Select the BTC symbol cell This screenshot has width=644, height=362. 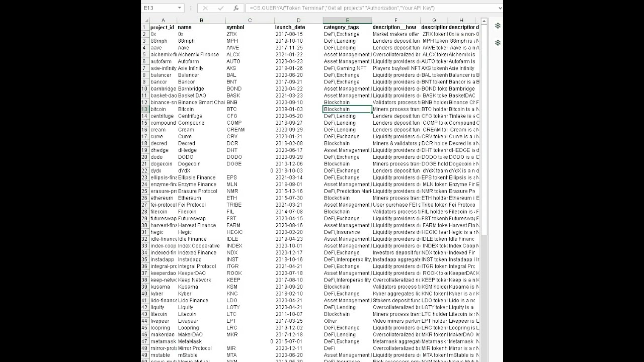pos(250,109)
